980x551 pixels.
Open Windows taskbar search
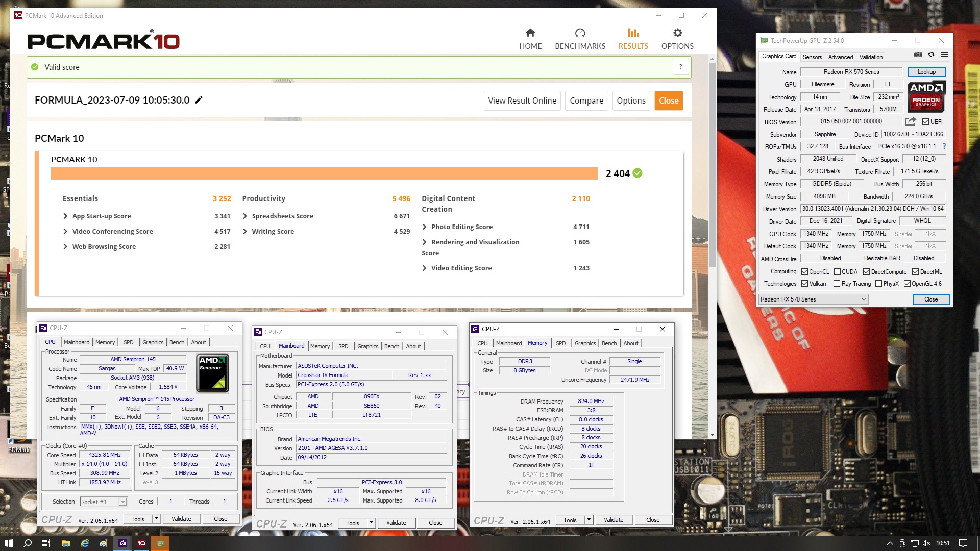click(28, 543)
